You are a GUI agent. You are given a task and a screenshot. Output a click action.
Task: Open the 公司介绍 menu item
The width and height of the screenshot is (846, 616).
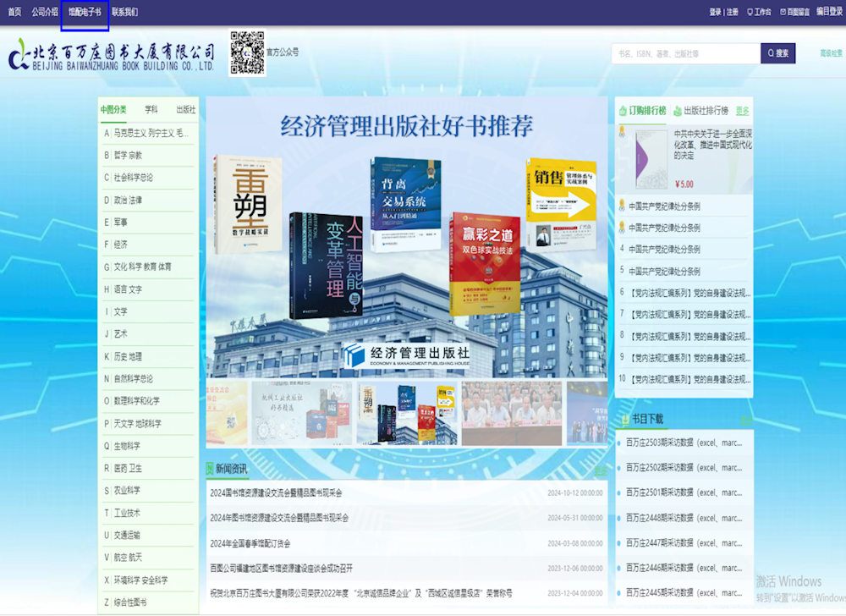45,12
